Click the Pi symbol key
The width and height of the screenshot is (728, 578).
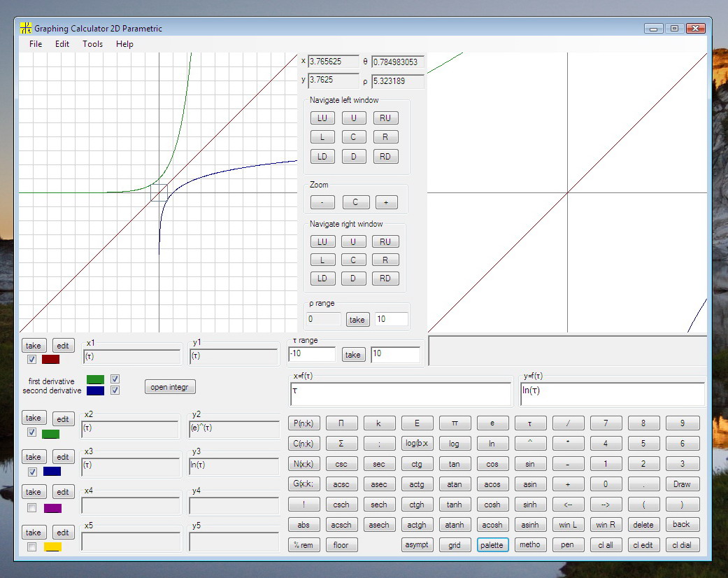click(455, 423)
